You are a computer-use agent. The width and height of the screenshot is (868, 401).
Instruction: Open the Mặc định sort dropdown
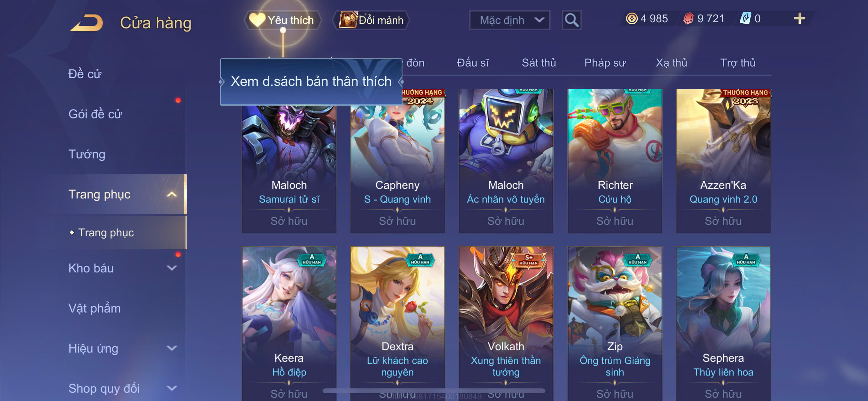pos(510,20)
